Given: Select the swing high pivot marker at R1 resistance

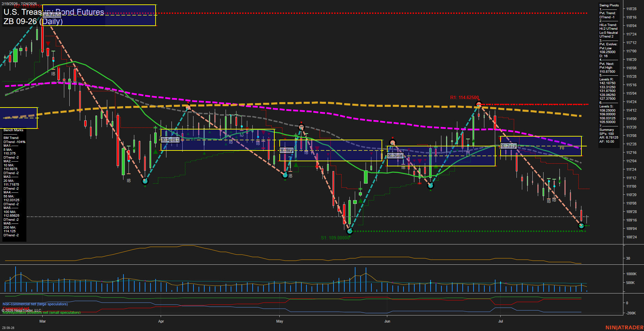Looking at the screenshot, I should (478, 104).
